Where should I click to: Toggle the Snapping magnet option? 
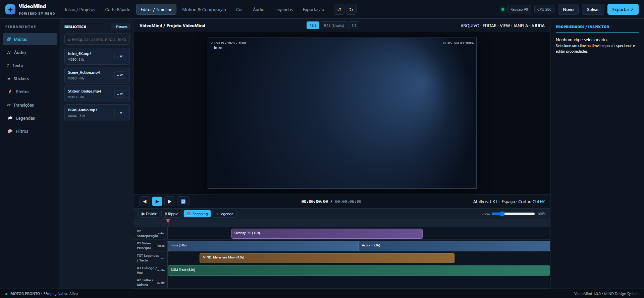coord(197,214)
